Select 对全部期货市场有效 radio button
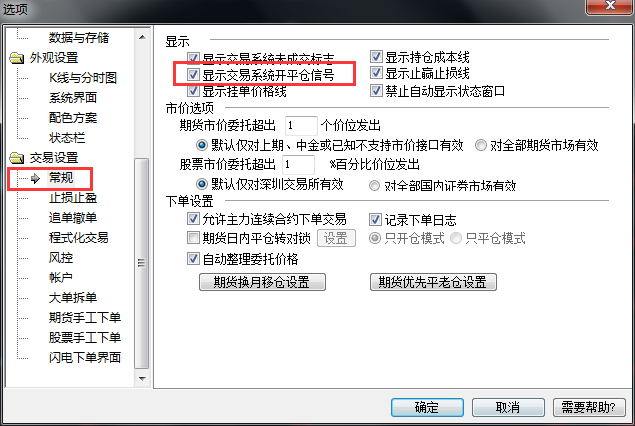This screenshot has height=426, width=635. (x=481, y=145)
